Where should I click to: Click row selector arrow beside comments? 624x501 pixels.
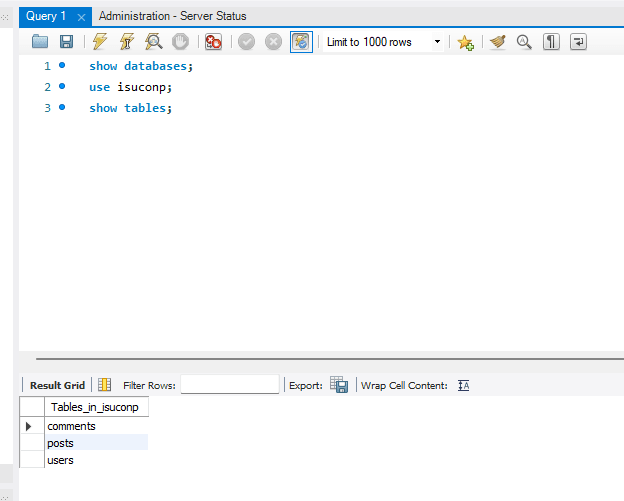tap(29, 427)
